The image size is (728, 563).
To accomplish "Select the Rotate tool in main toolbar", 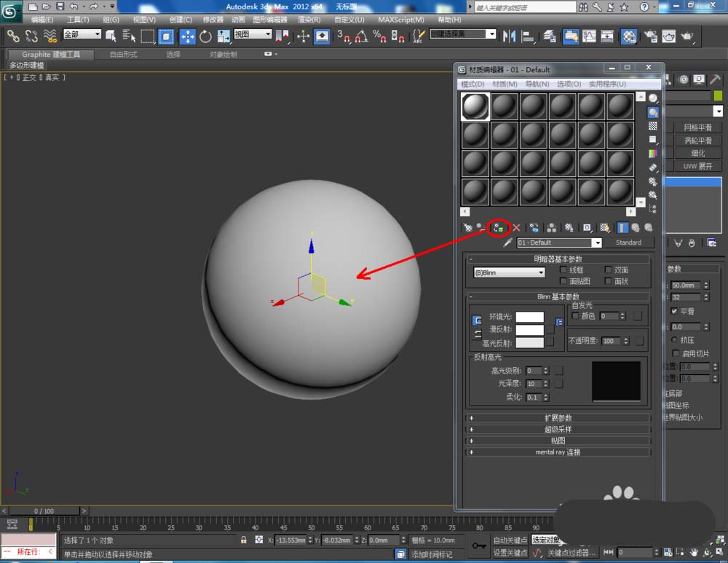I will click(205, 36).
